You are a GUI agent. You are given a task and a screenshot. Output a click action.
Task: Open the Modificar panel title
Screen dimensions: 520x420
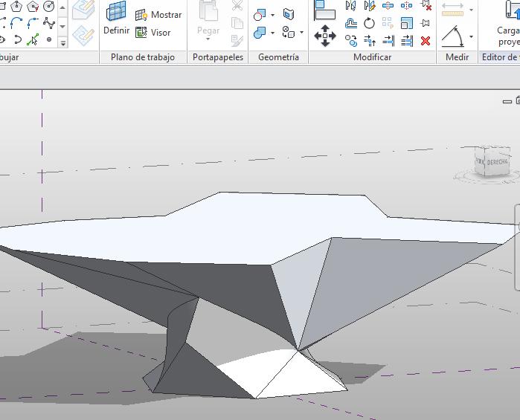coord(372,57)
